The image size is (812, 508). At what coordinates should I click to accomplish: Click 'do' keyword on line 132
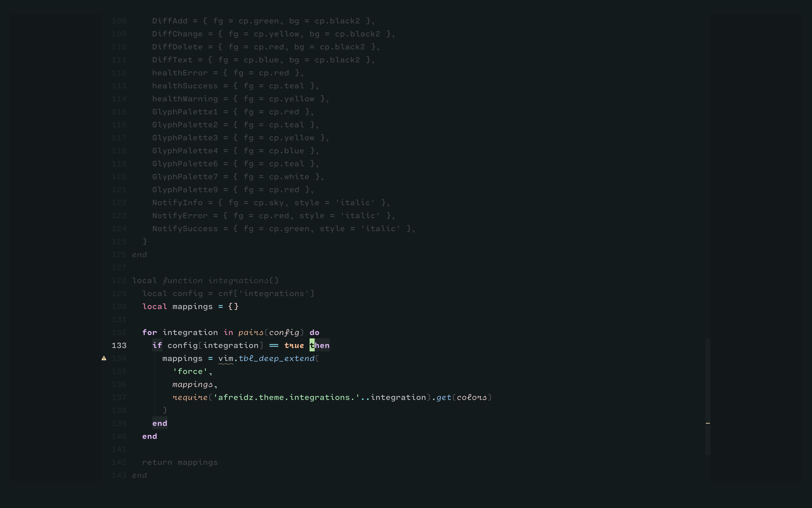pos(314,332)
